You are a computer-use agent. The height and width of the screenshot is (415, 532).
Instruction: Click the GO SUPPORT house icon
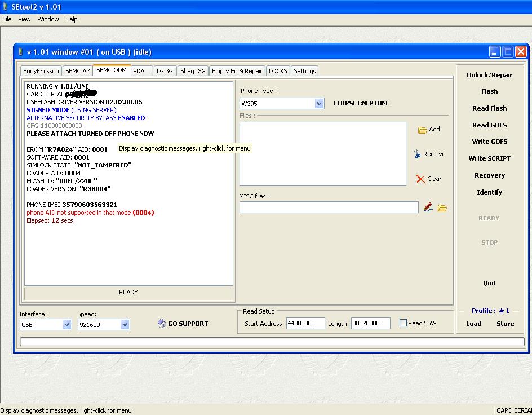click(x=162, y=324)
